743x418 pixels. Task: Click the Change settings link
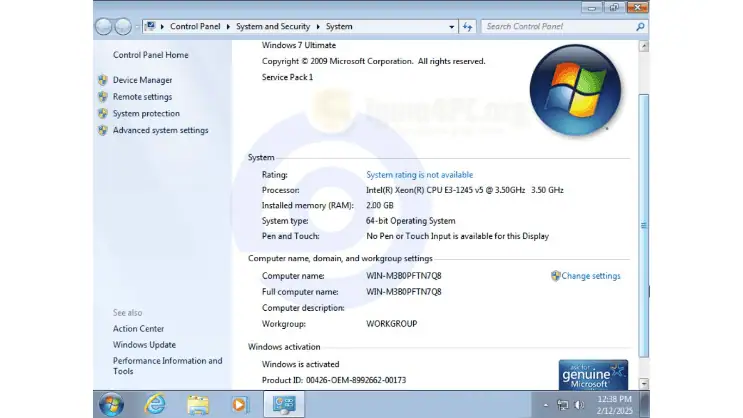click(x=590, y=276)
